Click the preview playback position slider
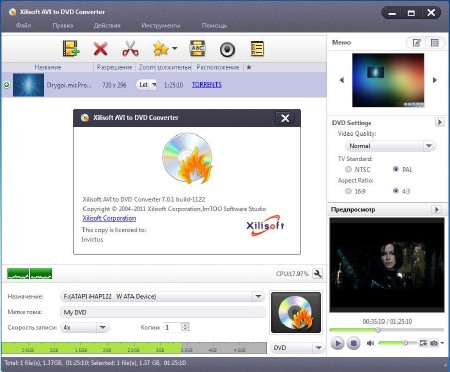Viewport: 450px width, 372px height. click(387, 330)
